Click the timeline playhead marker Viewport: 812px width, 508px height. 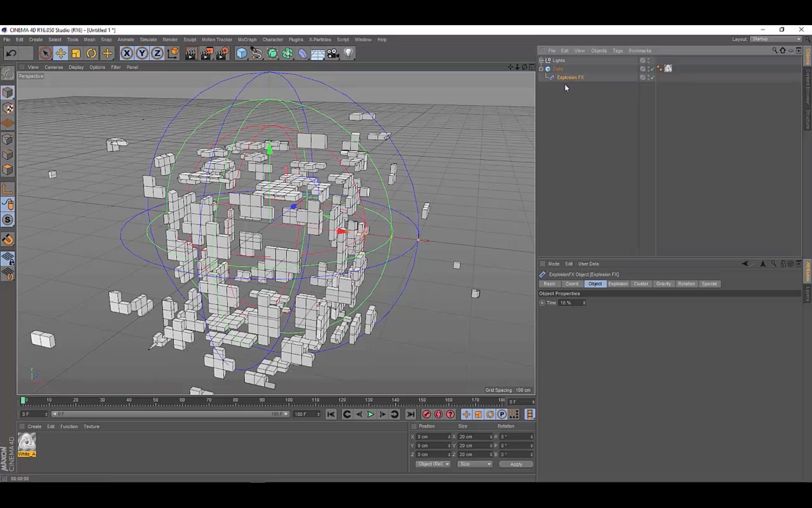point(23,400)
